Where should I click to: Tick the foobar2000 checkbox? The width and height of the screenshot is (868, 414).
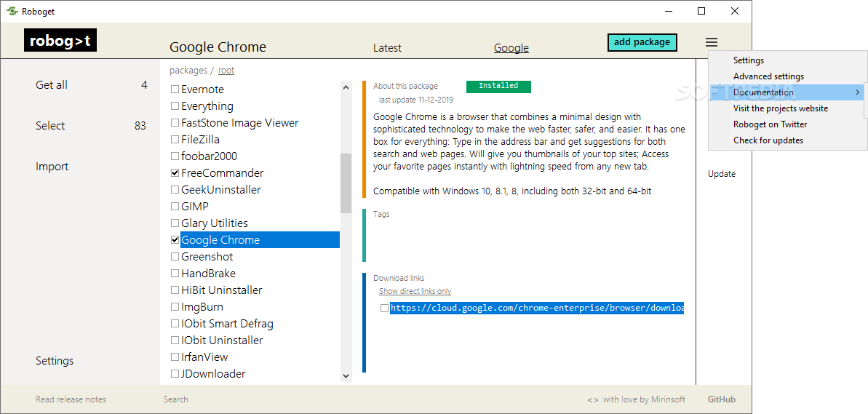click(175, 156)
